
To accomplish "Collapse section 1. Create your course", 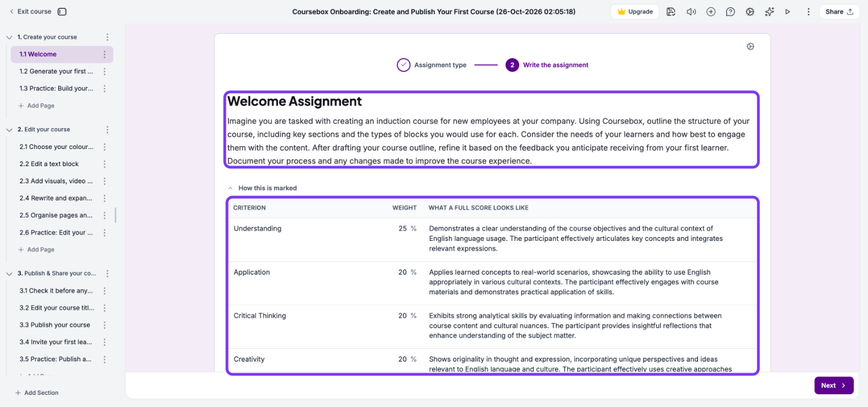I will click(9, 37).
